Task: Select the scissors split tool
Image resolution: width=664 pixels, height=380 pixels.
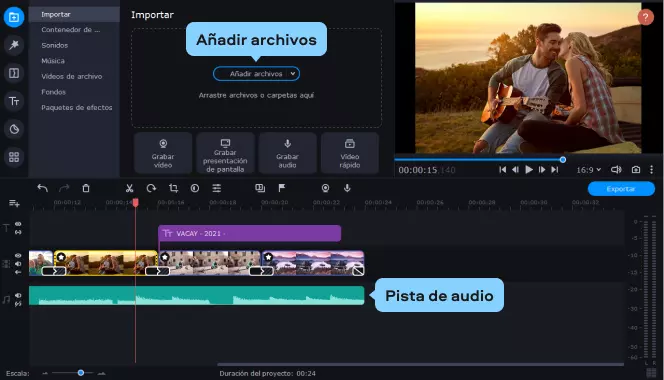Action: (x=130, y=188)
